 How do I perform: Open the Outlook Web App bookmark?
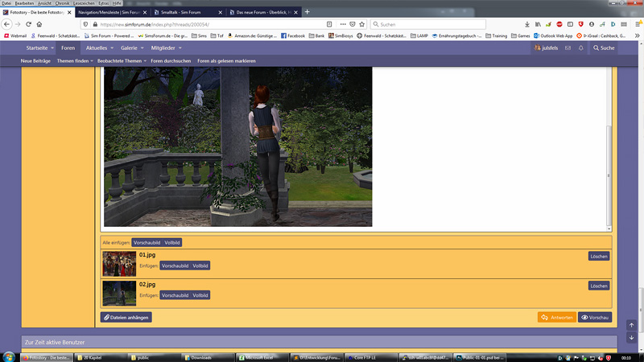pos(553,35)
